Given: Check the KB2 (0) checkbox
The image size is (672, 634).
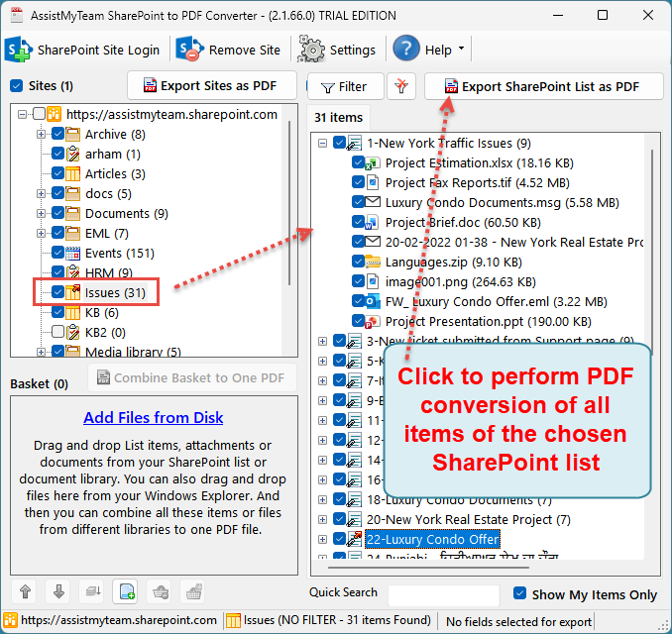Looking at the screenshot, I should tap(57, 332).
